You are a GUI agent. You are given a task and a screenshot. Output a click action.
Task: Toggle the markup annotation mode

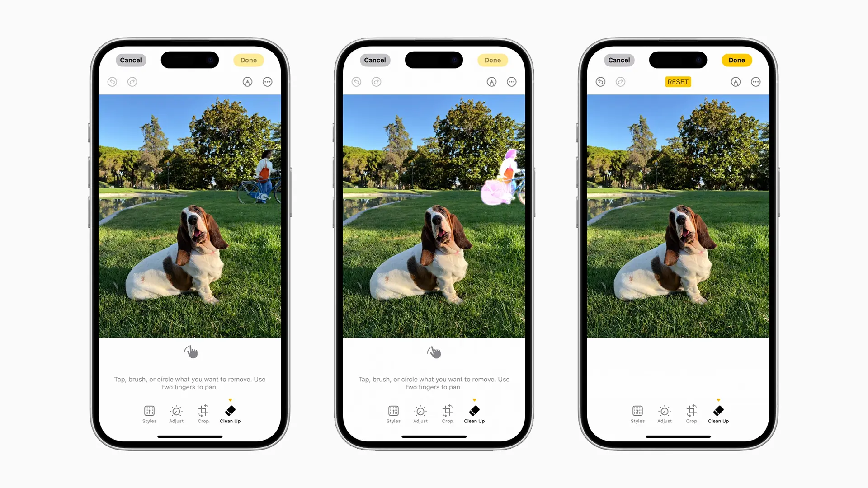247,82
